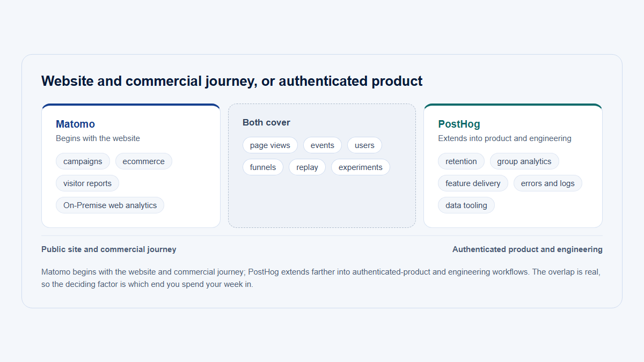Click the campaigns chip under Matomo
The width and height of the screenshot is (644, 362).
tap(83, 161)
